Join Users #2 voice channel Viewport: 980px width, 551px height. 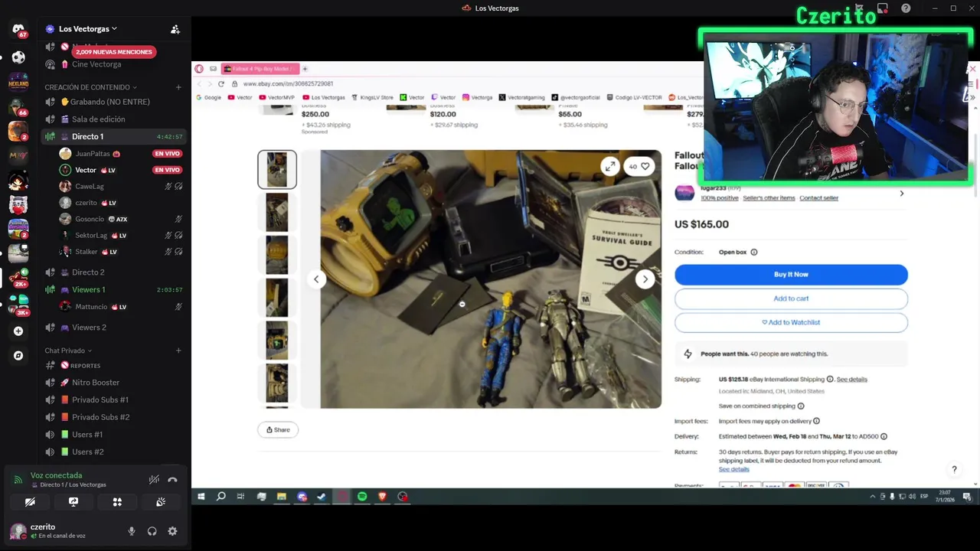113,452
